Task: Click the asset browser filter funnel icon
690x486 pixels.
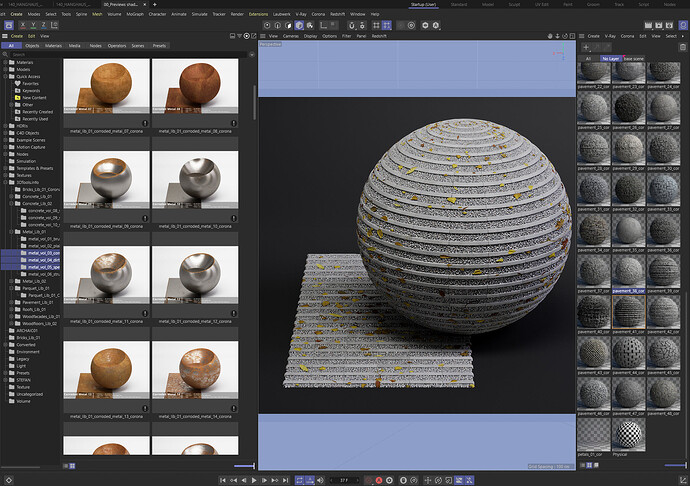Action: [x=239, y=36]
